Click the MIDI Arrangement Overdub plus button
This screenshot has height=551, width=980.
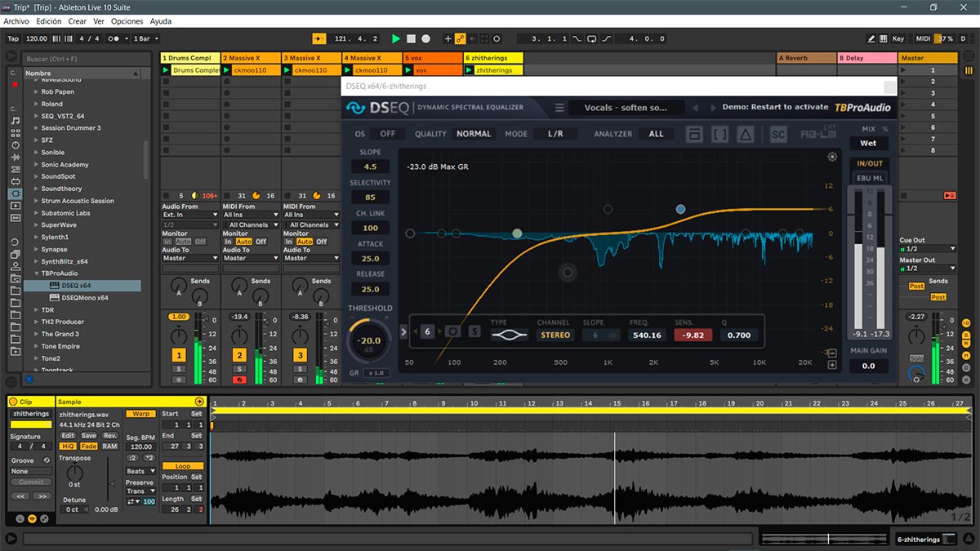448,38
